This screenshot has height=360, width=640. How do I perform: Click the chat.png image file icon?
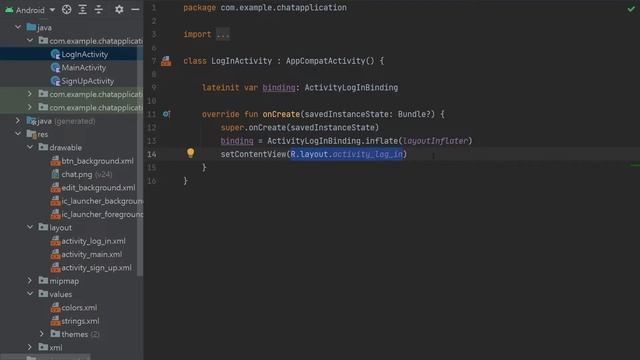point(56,174)
